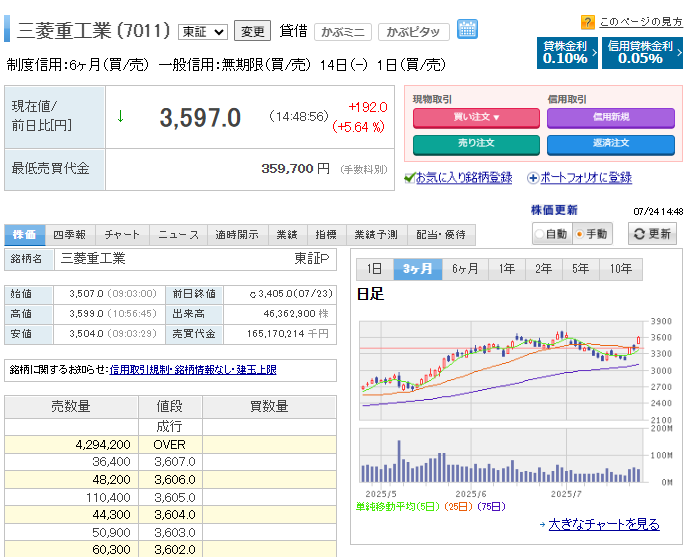The width and height of the screenshot is (693, 557).
Task: Click the plus icon beside ポートフォリオに登録
Action: pos(533,178)
